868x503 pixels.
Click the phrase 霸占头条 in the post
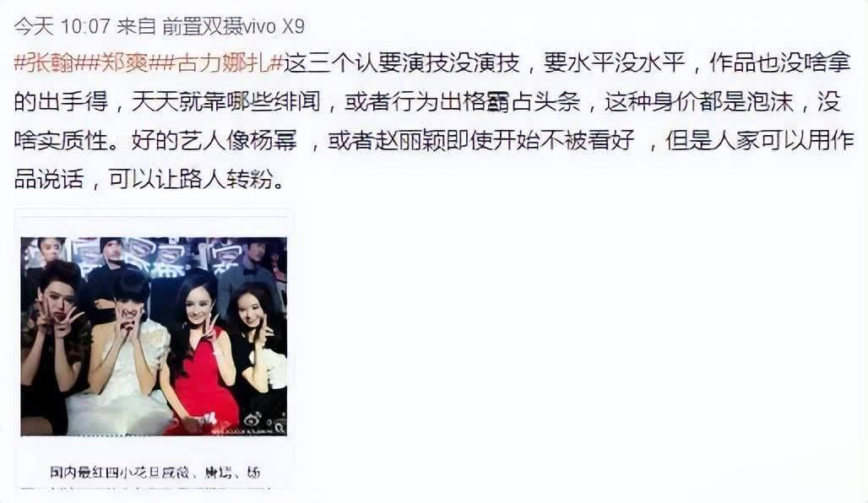pyautogui.click(x=533, y=102)
